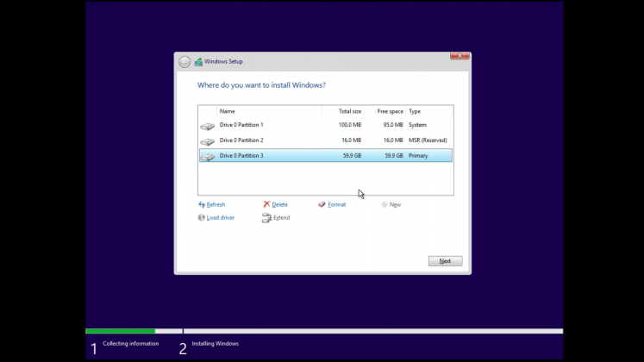Screen dimensions: 644x362
Task: Click the Collecting information step label
Action: [x=130, y=344]
